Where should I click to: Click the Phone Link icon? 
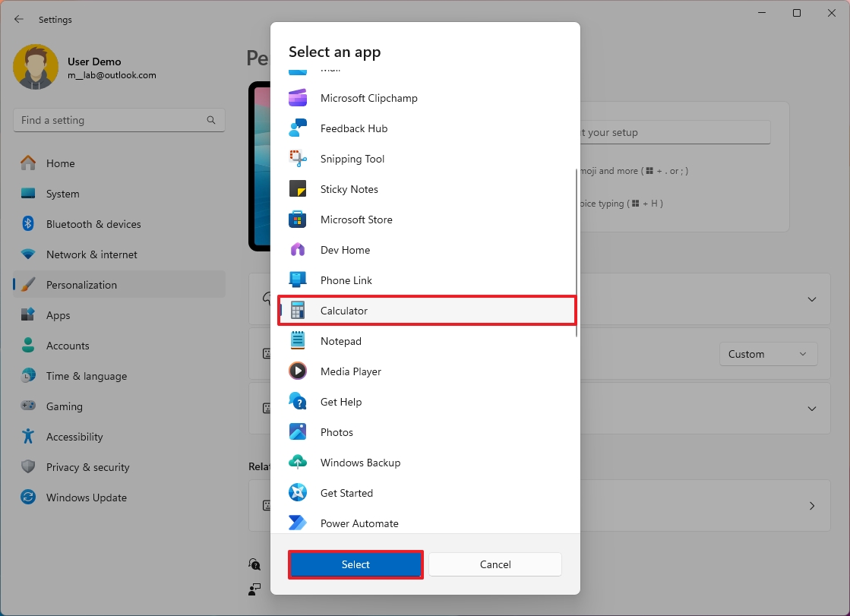[298, 280]
